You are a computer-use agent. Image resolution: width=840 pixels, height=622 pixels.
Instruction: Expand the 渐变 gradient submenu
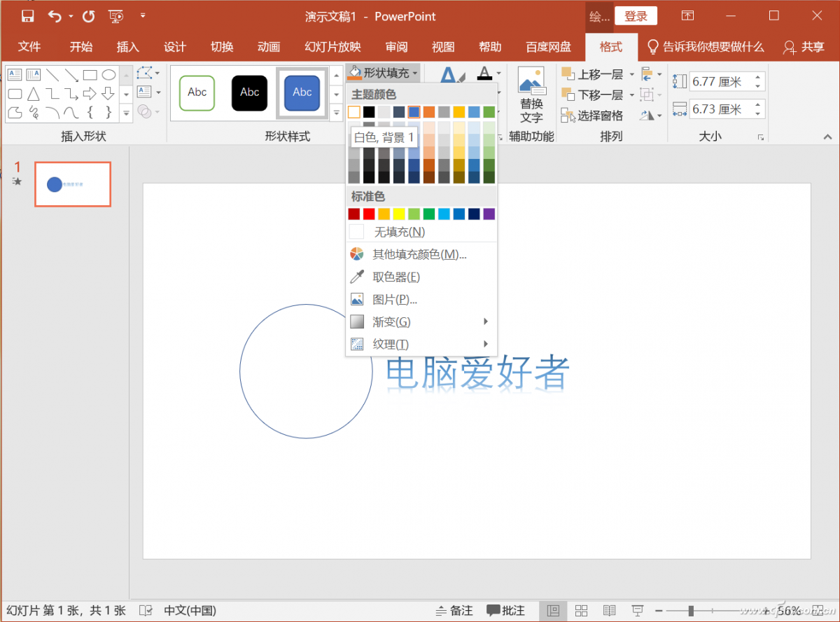coord(391,322)
